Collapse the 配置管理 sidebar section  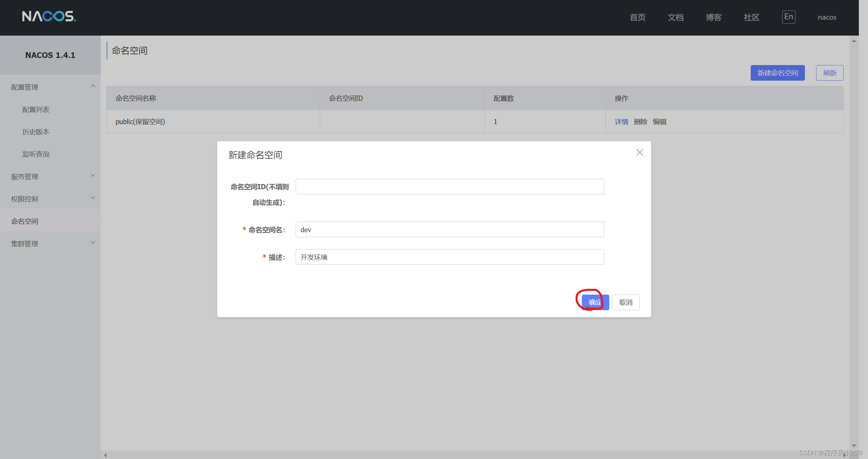50,87
